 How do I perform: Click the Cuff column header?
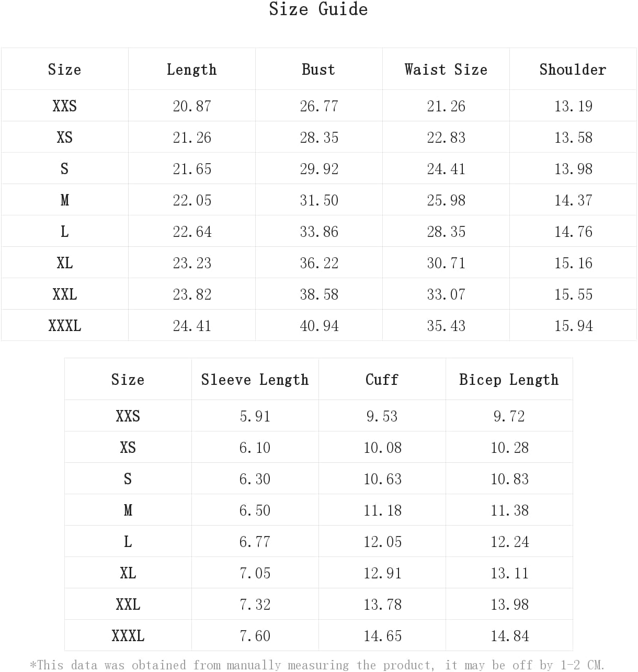tap(382, 380)
